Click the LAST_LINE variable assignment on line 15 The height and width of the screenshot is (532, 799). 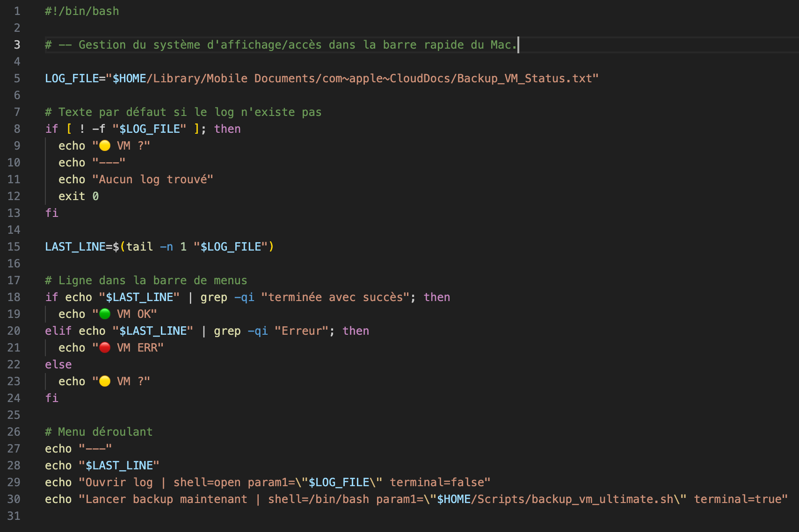tap(75, 247)
